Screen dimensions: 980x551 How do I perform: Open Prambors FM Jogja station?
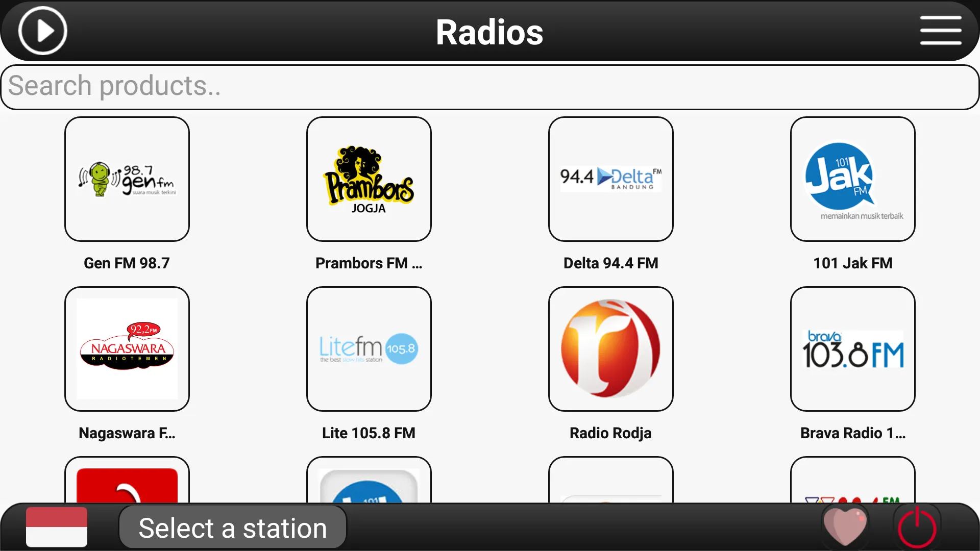tap(369, 178)
